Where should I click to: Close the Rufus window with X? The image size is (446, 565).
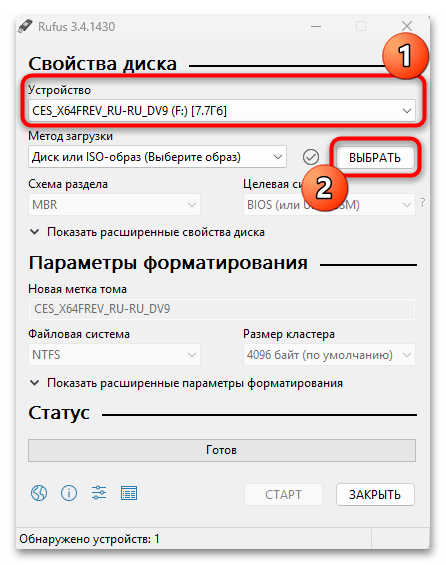tap(407, 26)
